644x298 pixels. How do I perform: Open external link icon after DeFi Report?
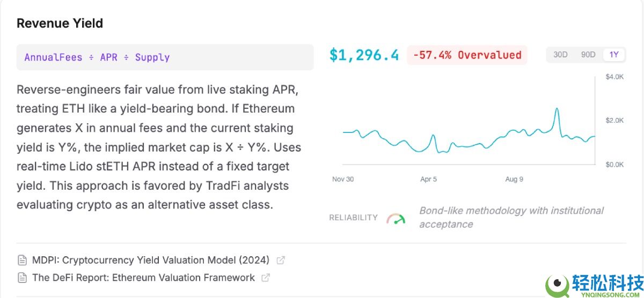point(265,278)
